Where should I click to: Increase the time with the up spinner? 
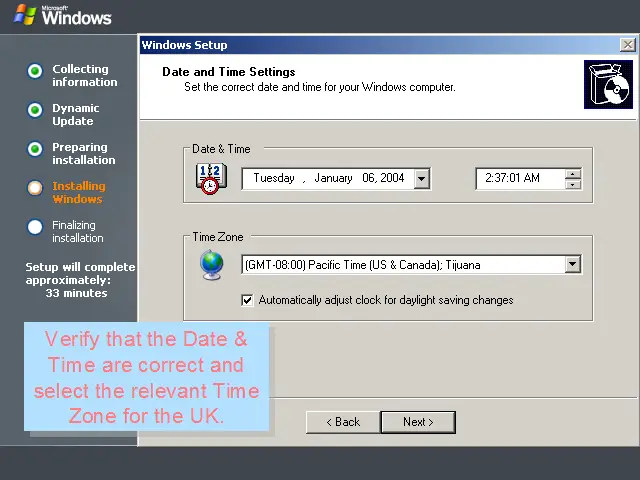[x=572, y=173]
